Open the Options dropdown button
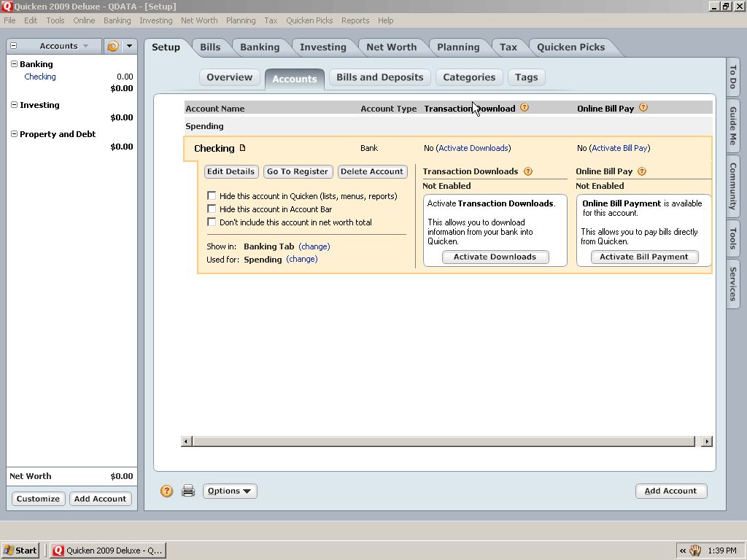This screenshot has width=747, height=560. tap(230, 491)
